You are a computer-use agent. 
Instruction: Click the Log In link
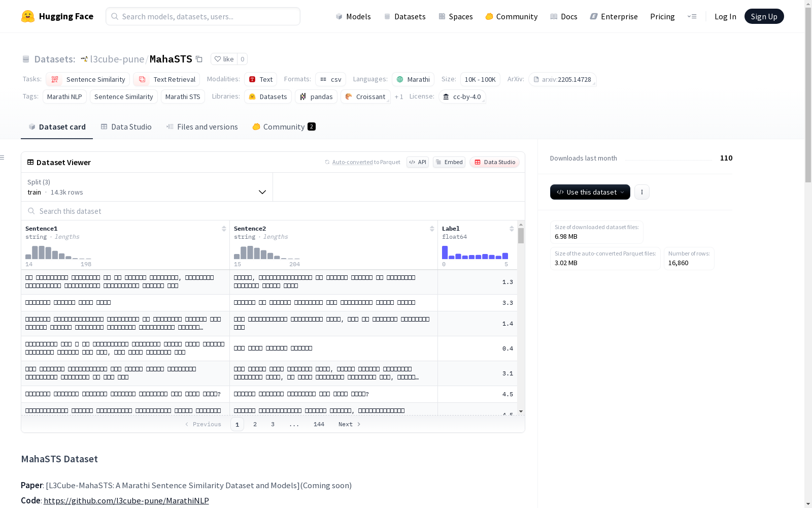(x=725, y=16)
